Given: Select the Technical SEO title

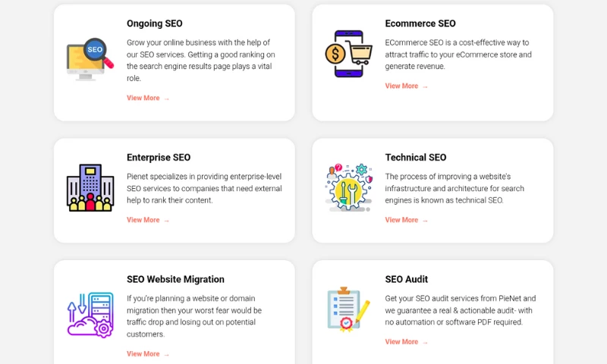Looking at the screenshot, I should 416,158.
